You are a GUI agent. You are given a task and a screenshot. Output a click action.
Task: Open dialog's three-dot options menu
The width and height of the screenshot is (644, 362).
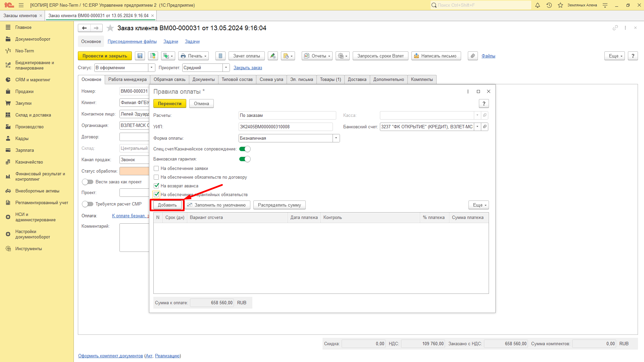pyautogui.click(x=468, y=91)
